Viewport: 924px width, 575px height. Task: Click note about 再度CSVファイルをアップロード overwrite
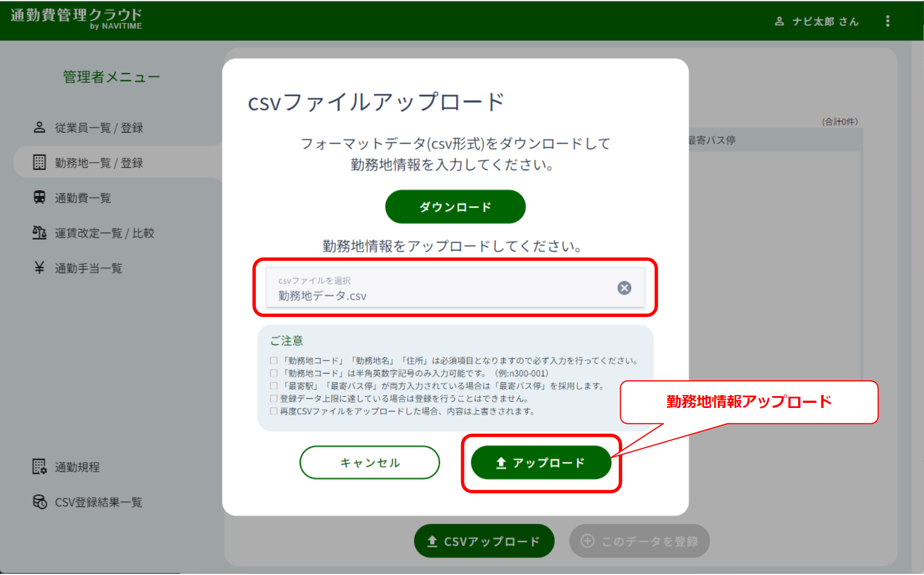403,411
